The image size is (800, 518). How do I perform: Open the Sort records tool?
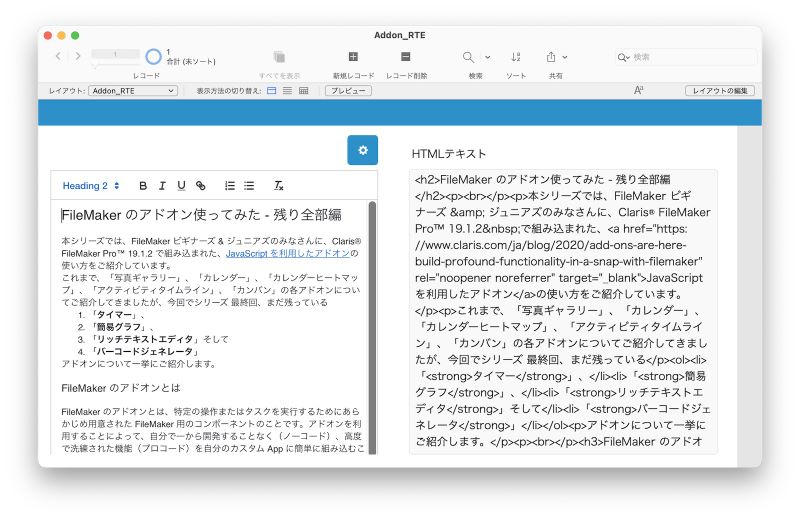point(516,57)
